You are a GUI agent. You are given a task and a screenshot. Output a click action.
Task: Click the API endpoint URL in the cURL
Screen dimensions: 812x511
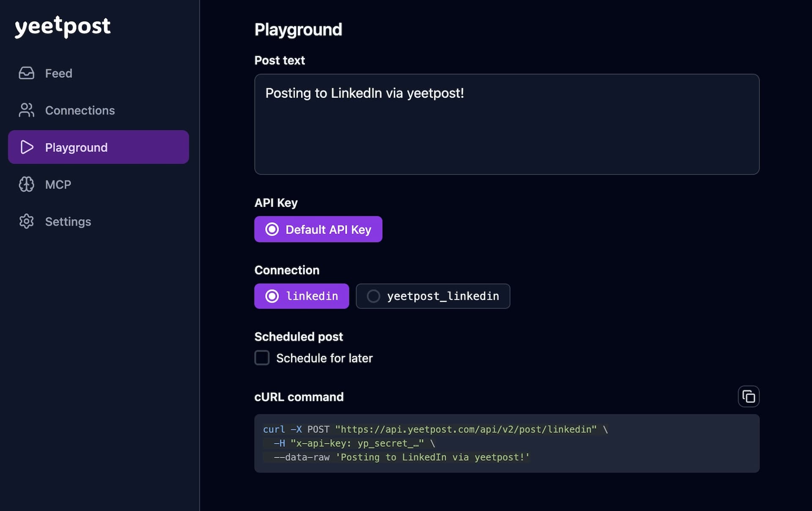(x=465, y=429)
